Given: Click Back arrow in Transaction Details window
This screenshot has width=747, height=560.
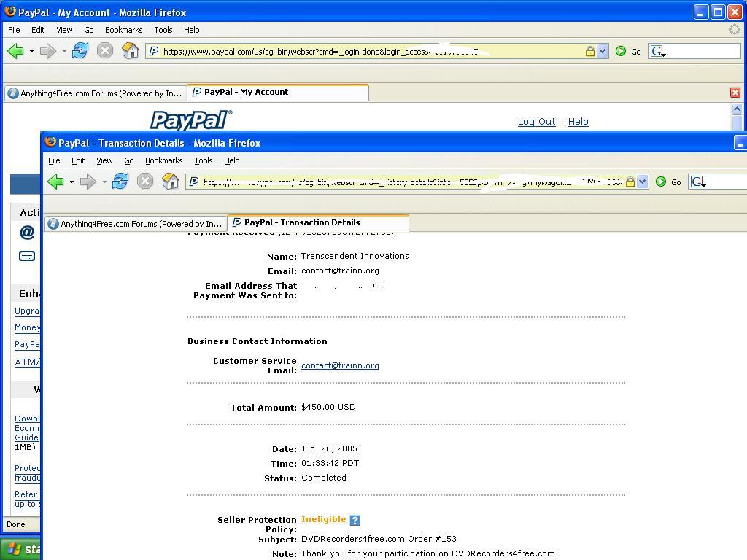Looking at the screenshot, I should (x=55, y=182).
